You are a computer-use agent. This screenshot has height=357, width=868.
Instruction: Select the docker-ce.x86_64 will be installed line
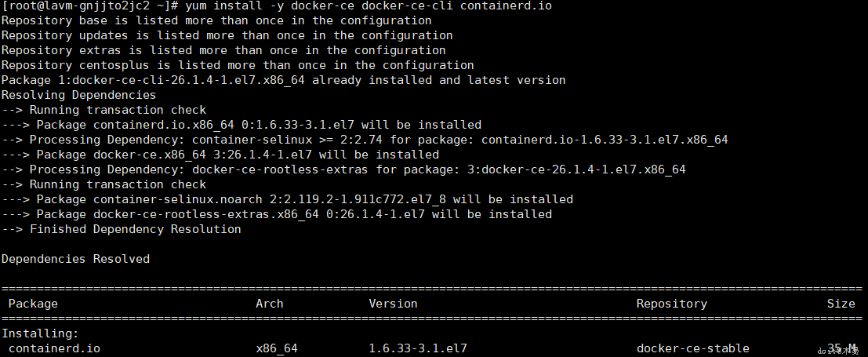point(220,155)
